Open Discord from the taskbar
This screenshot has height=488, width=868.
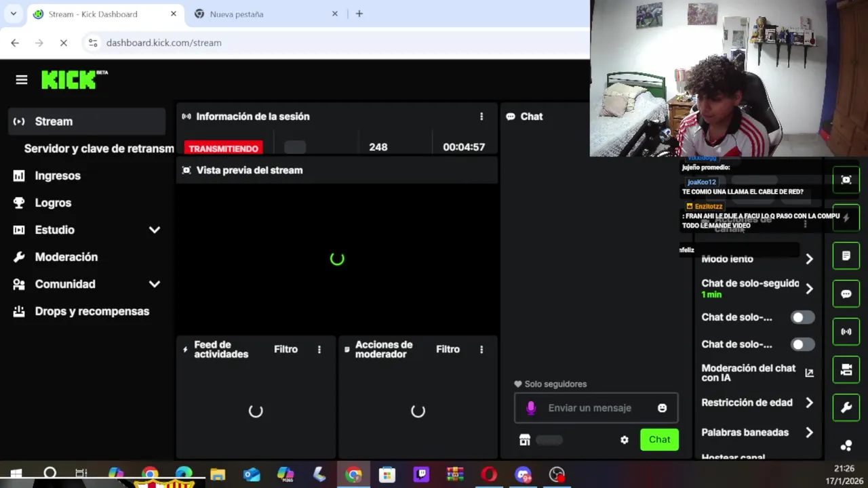523,474
